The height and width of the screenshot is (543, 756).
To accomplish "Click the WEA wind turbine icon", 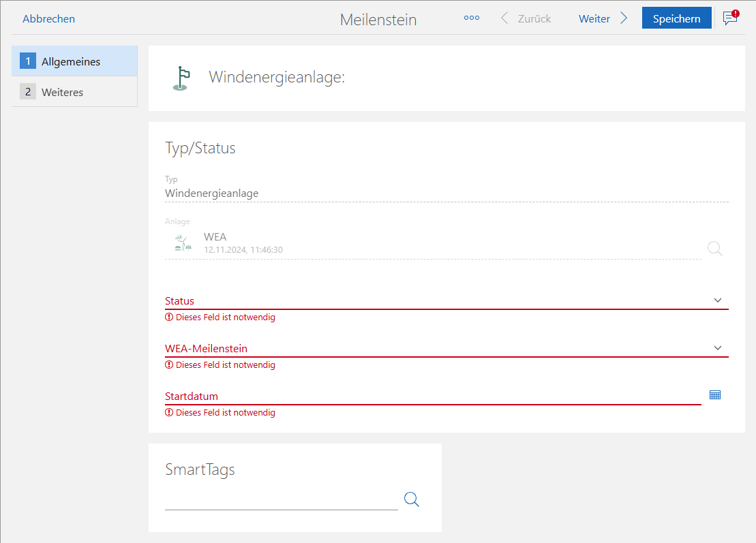I will pyautogui.click(x=182, y=244).
